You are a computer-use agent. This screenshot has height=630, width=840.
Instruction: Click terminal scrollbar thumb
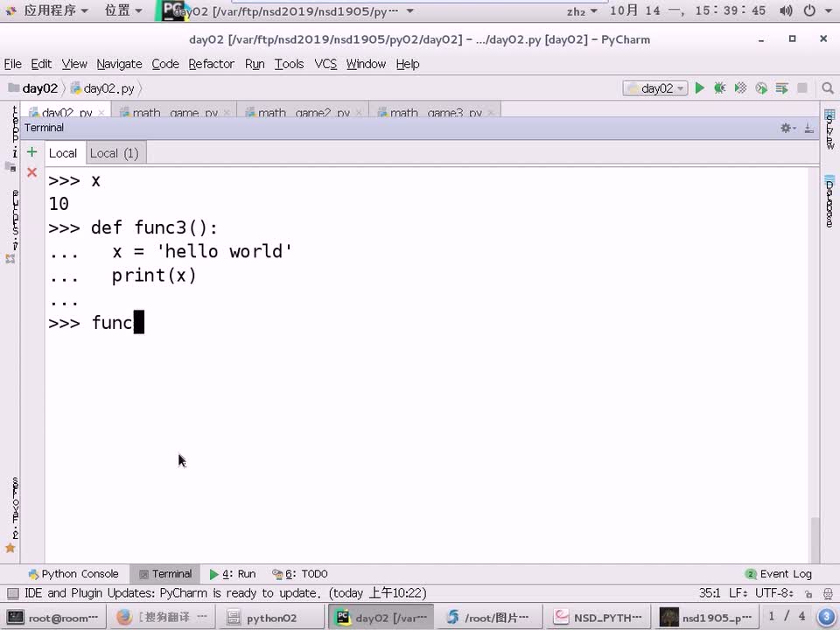coord(815,540)
